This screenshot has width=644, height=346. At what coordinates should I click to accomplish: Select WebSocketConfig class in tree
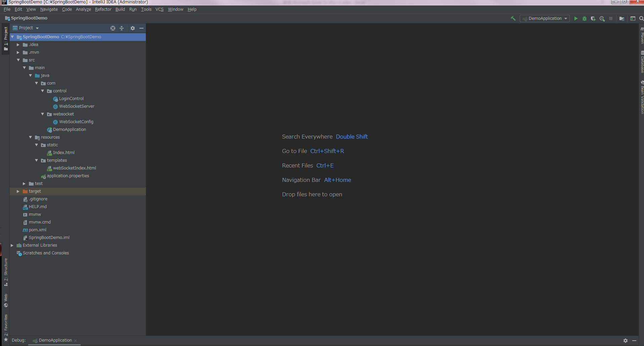[76, 122]
